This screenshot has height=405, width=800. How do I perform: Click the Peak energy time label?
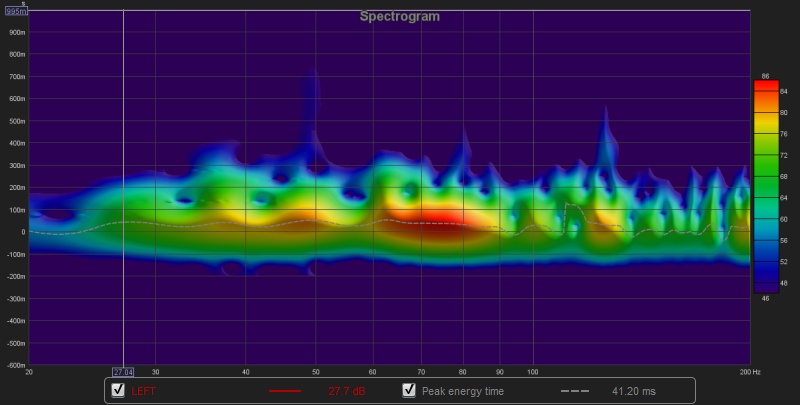coord(462,391)
